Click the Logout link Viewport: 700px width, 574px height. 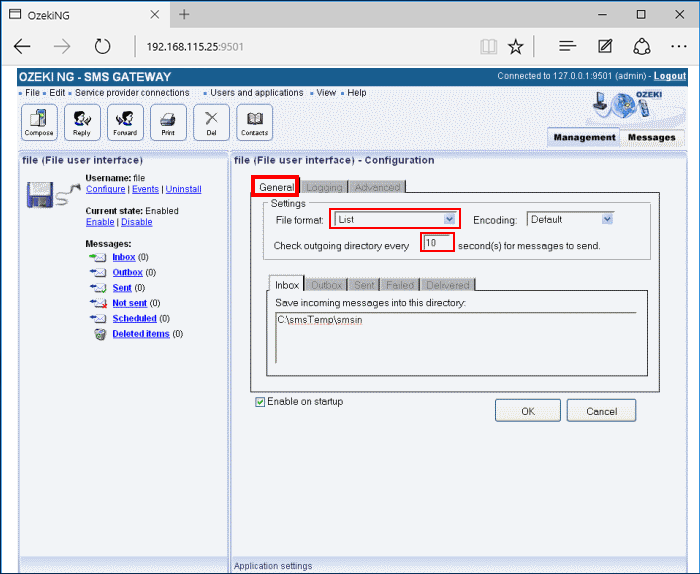[x=670, y=76]
